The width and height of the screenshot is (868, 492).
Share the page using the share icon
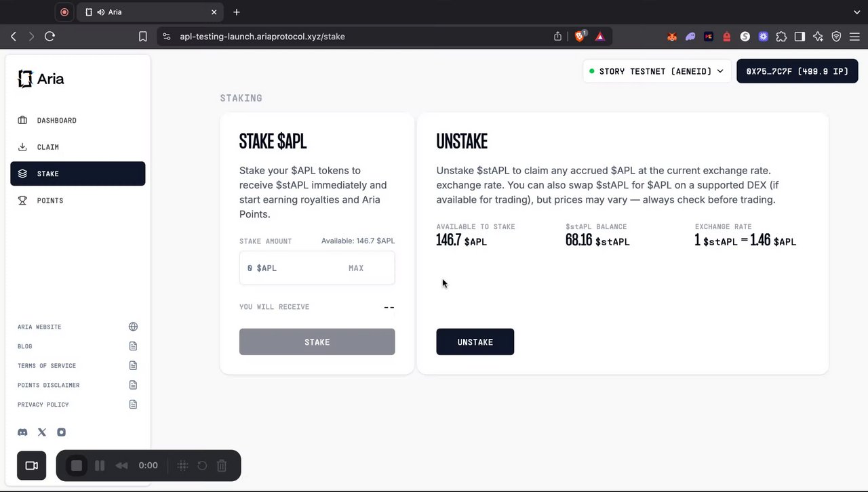(558, 37)
